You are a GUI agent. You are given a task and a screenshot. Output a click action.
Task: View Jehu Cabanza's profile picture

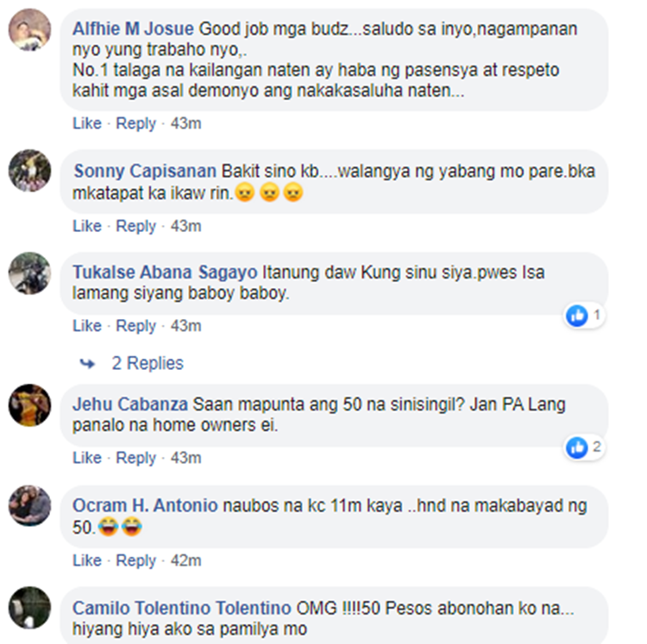pyautogui.click(x=29, y=405)
